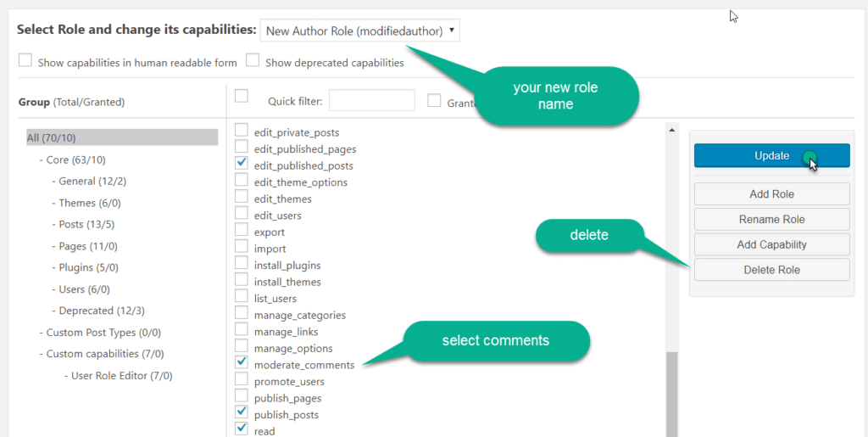Screen dimensions: 868x437
Task: Check the promote_users capability
Action: click(242, 379)
